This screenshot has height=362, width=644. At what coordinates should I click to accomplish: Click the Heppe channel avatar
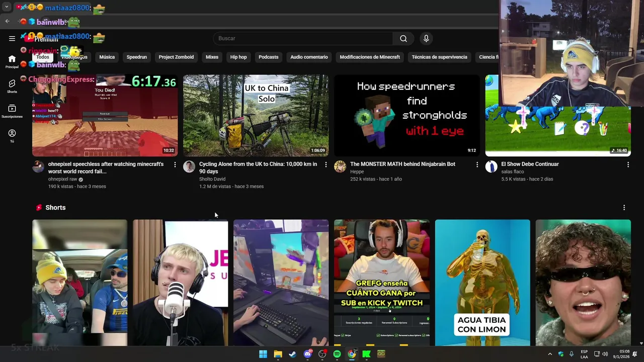(x=340, y=167)
